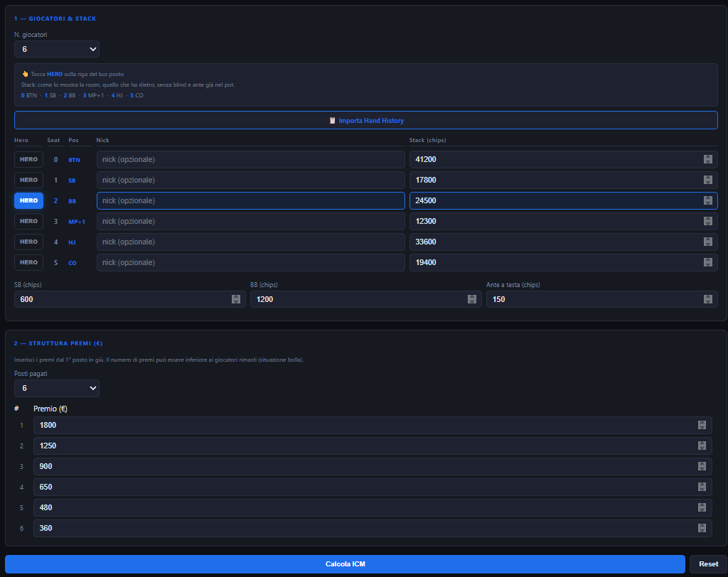728x577 pixels.
Task: Toggle the active HERO on BB row
Action: (28, 200)
